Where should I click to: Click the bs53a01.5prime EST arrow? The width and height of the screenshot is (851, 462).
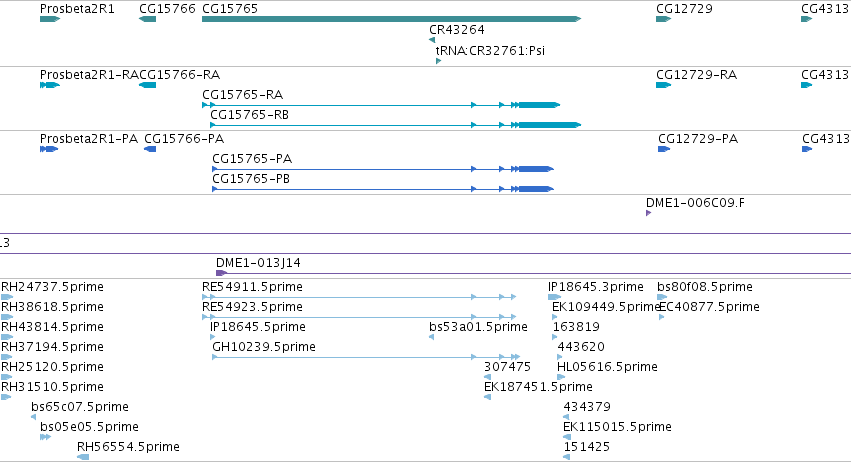[x=431, y=337]
